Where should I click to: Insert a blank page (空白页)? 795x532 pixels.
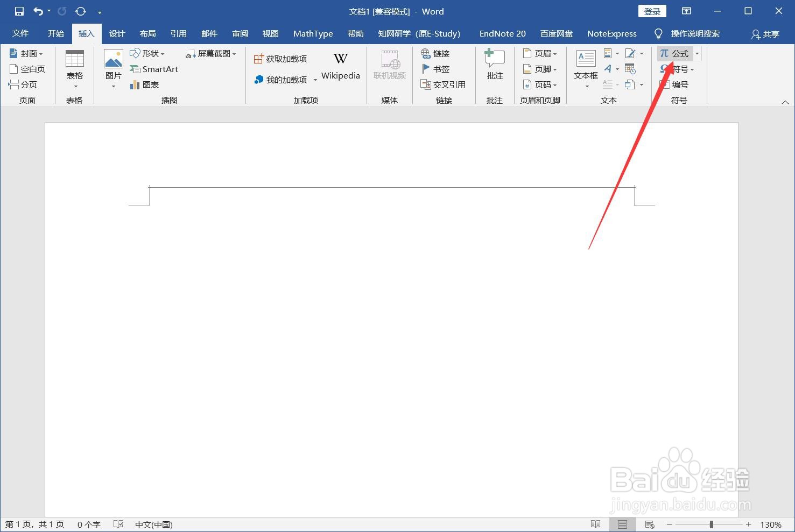pyautogui.click(x=27, y=69)
